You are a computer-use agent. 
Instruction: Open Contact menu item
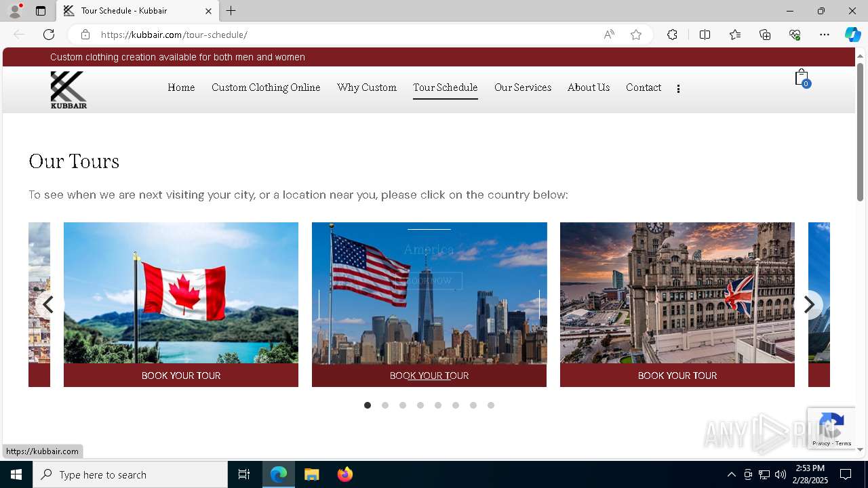(644, 87)
